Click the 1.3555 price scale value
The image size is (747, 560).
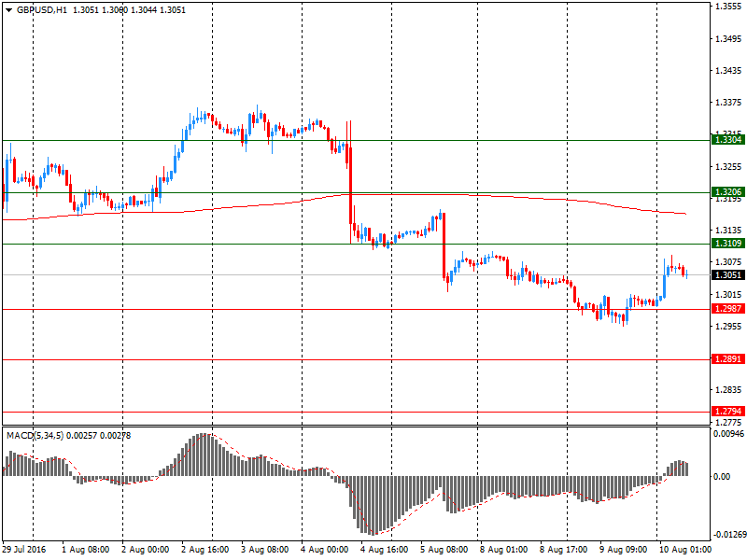point(728,7)
